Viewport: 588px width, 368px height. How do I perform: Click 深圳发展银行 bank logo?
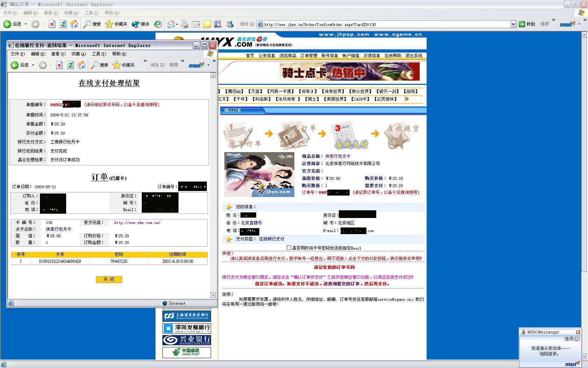[187, 328]
